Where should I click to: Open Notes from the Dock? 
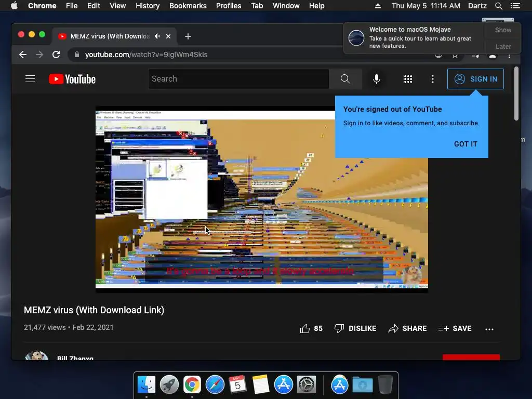[261, 384]
